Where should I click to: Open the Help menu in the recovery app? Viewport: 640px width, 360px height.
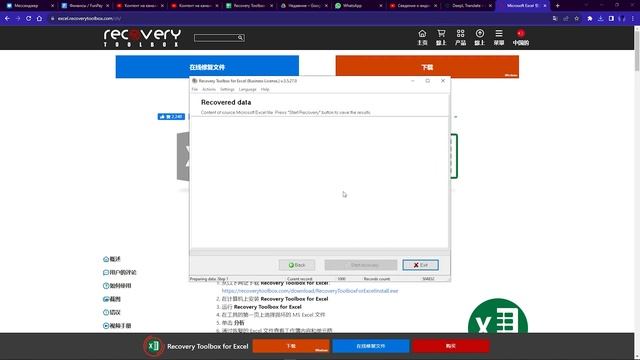[x=265, y=89]
